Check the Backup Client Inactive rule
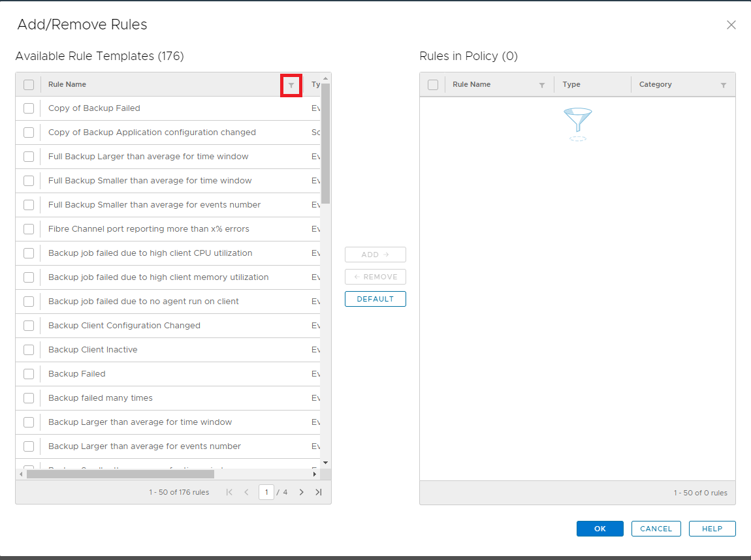Screen dimensions: 751x560 pyautogui.click(x=29, y=349)
